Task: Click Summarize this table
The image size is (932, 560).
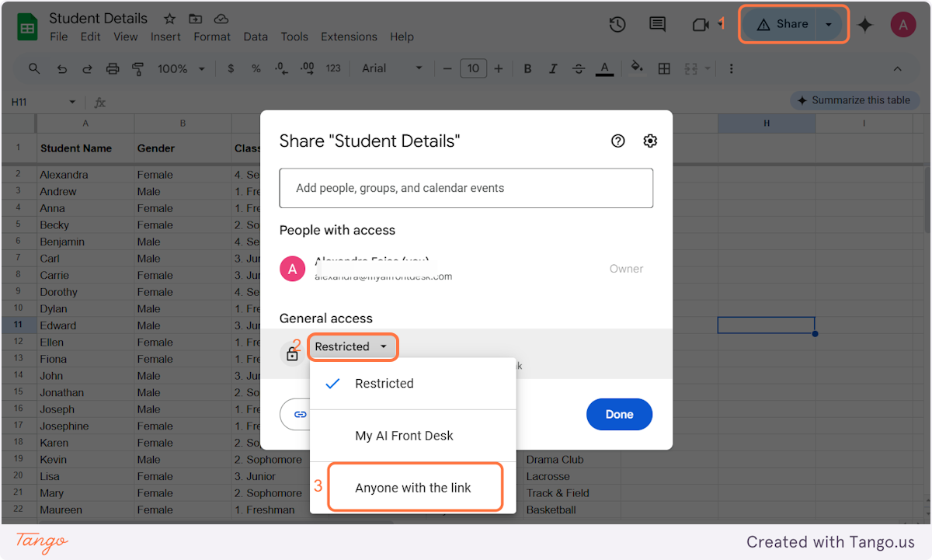Action: (x=854, y=100)
